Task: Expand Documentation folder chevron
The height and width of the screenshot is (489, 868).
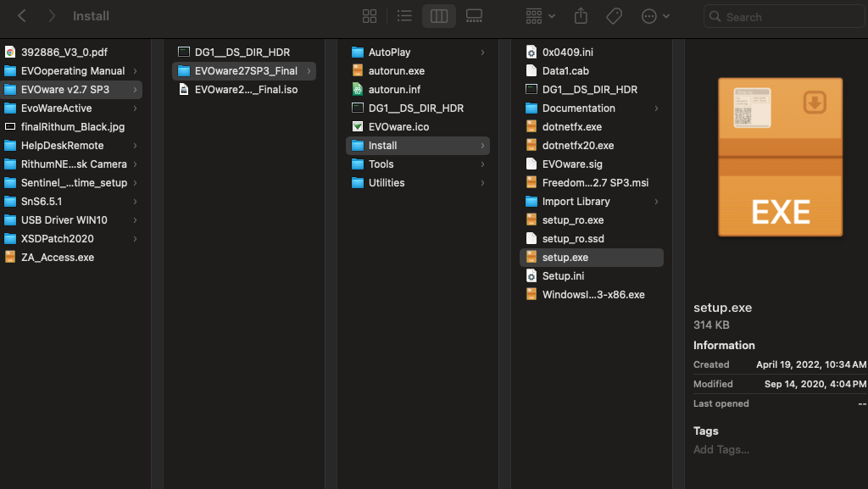Action: pos(657,108)
